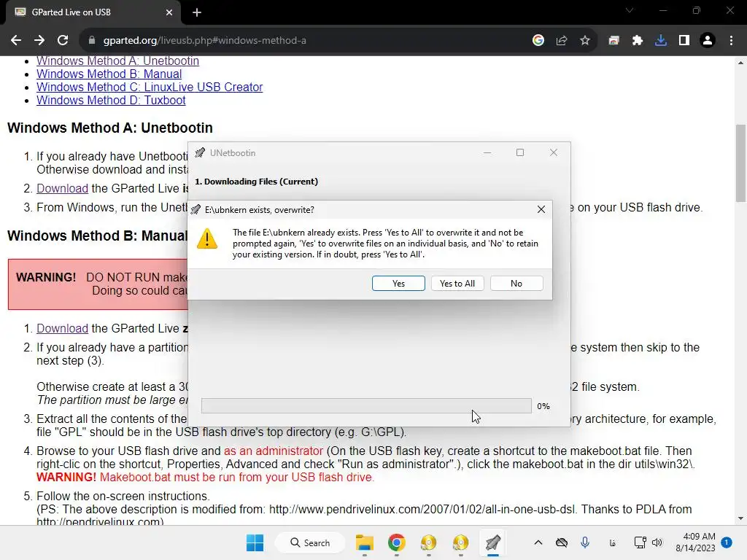Bookmark this page with star icon

(585, 41)
